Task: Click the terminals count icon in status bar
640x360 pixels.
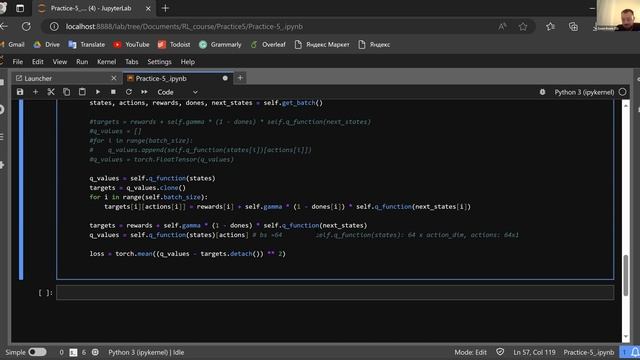Action: pos(73,352)
